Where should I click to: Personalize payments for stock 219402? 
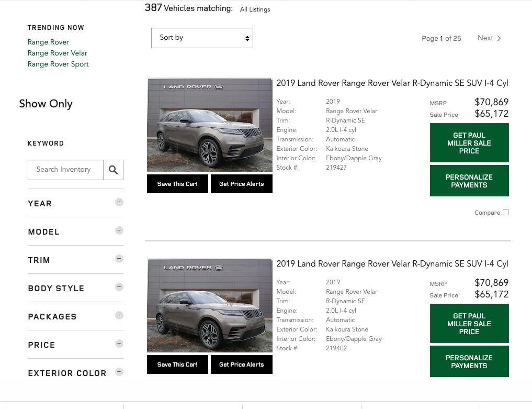pyautogui.click(x=469, y=361)
